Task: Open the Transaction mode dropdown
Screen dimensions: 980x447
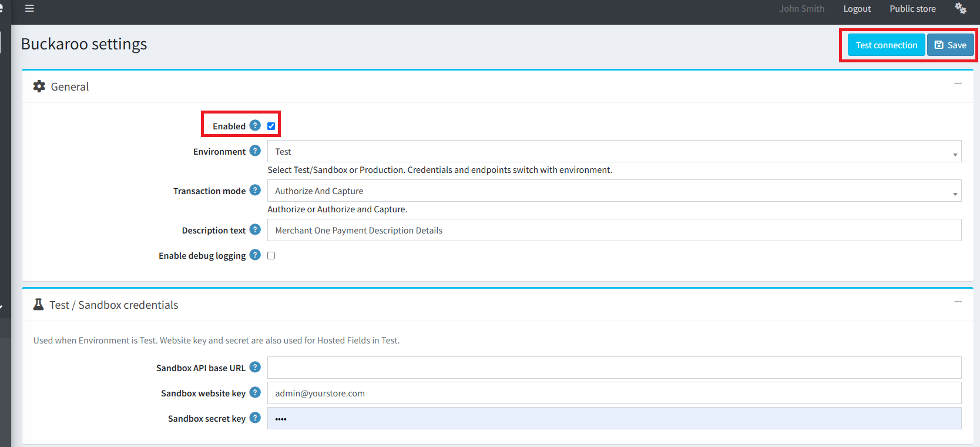Action: tap(614, 191)
